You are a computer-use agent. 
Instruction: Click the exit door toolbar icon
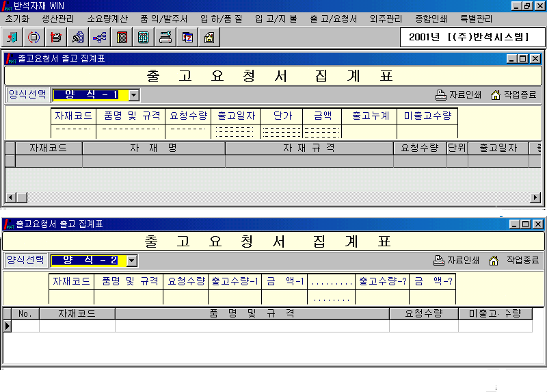click(13, 38)
